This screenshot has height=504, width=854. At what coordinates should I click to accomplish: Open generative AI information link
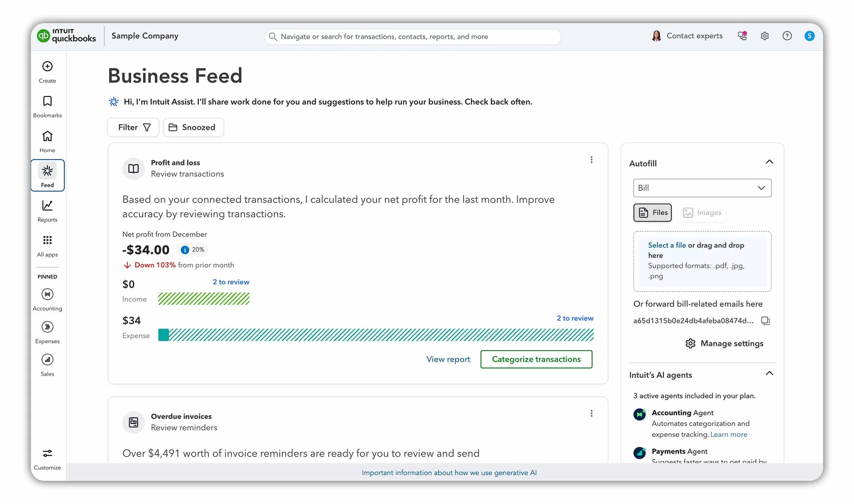click(x=449, y=473)
